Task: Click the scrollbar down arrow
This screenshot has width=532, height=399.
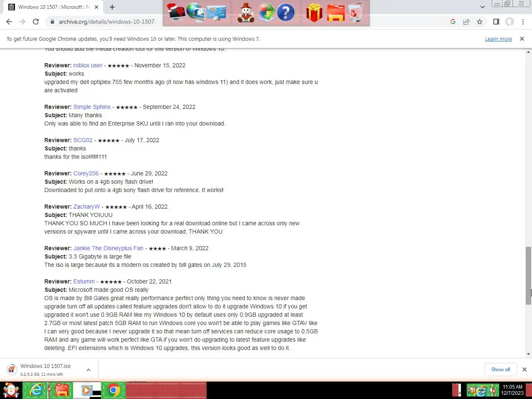Action: click(528, 354)
